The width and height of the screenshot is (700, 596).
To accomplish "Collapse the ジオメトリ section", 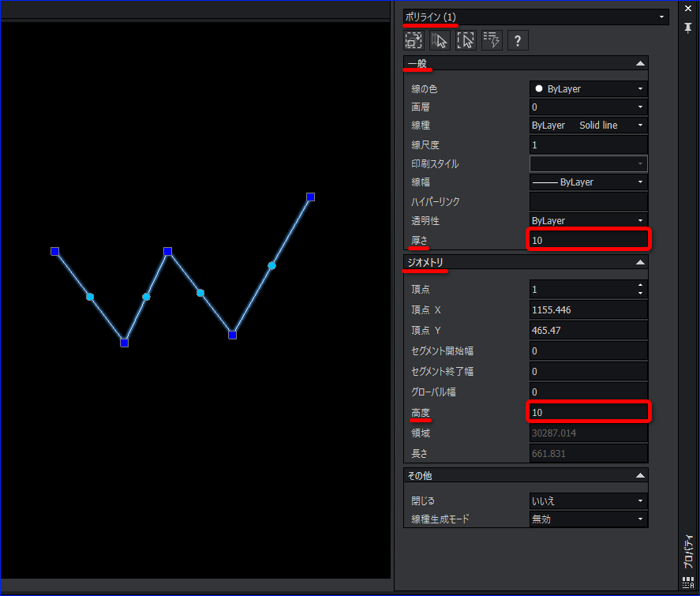I will click(641, 261).
